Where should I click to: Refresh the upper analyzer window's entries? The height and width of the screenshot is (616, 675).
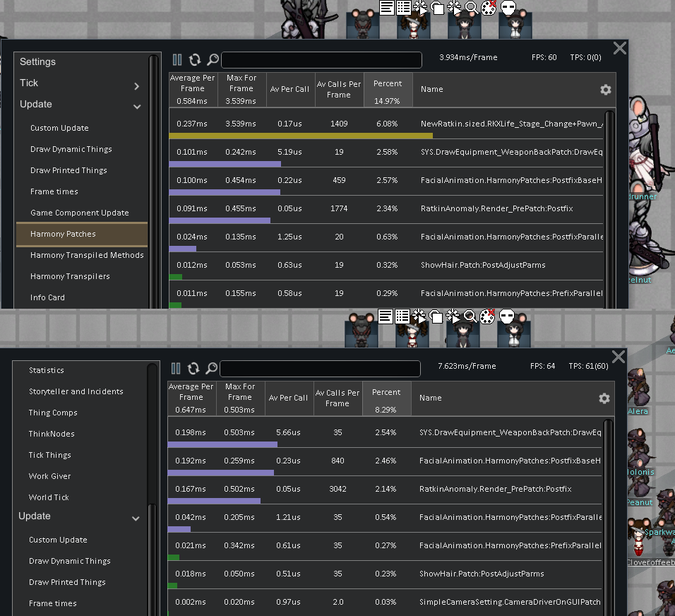click(195, 60)
